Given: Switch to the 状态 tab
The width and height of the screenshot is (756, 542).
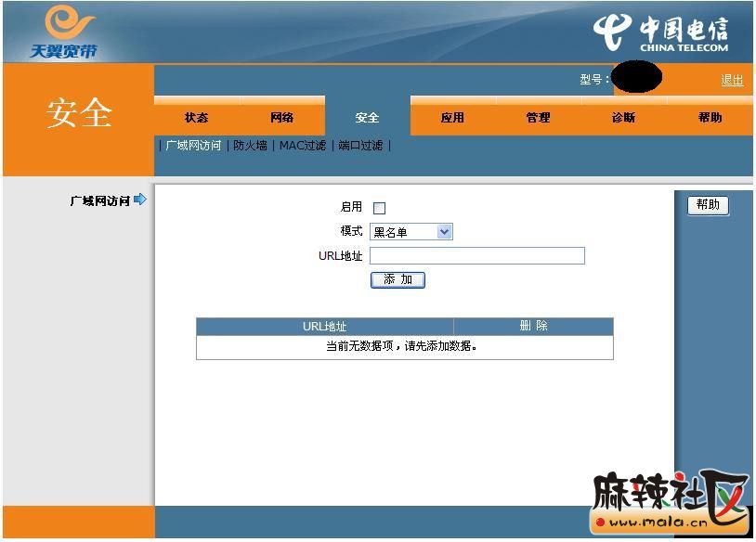Looking at the screenshot, I should pos(196,118).
